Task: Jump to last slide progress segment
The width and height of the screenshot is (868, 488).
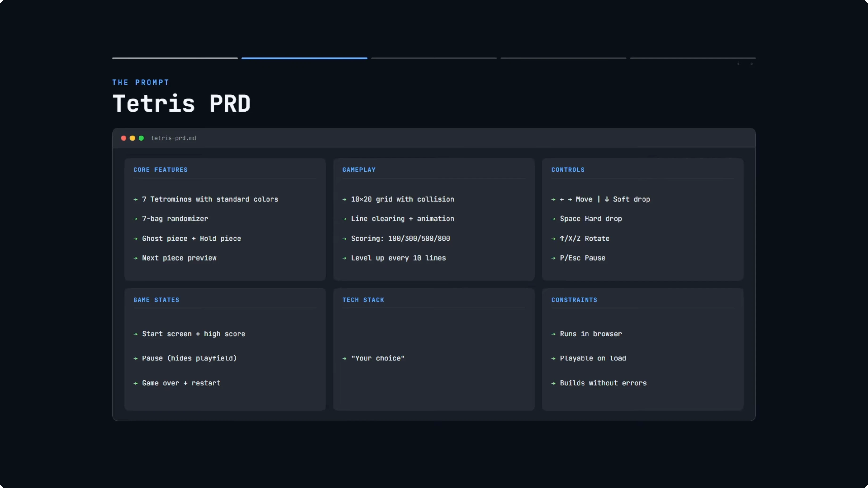Action: [x=693, y=58]
